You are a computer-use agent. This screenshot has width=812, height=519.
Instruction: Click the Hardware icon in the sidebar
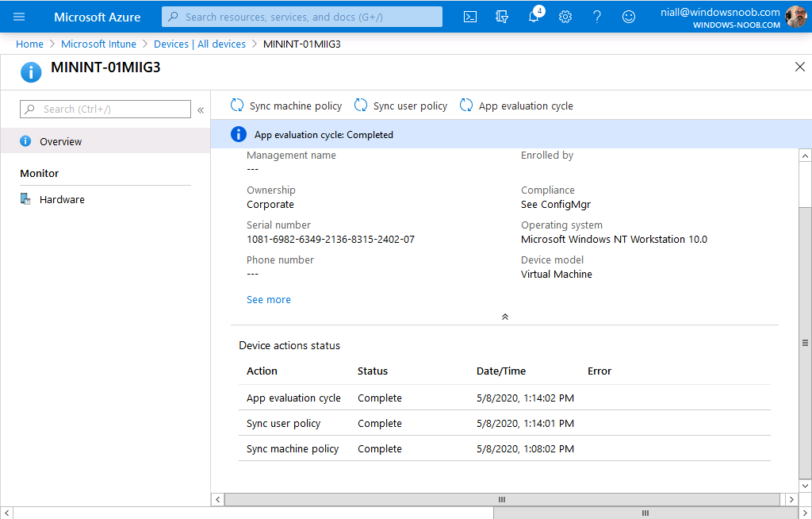(25, 199)
